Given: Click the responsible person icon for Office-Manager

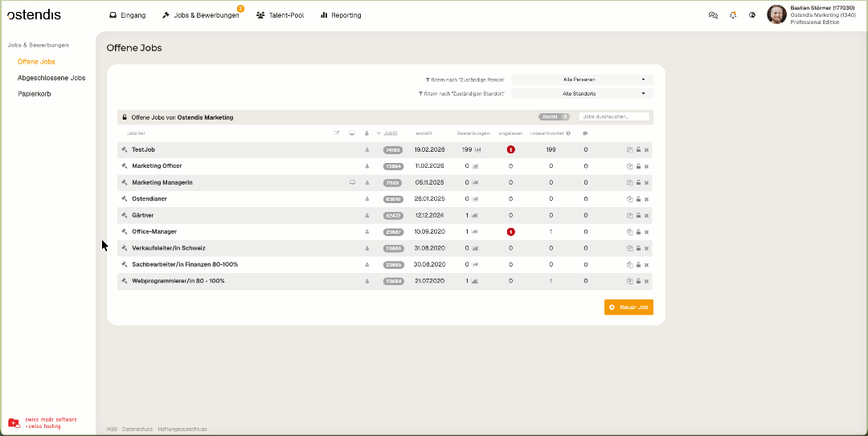Looking at the screenshot, I should (367, 232).
